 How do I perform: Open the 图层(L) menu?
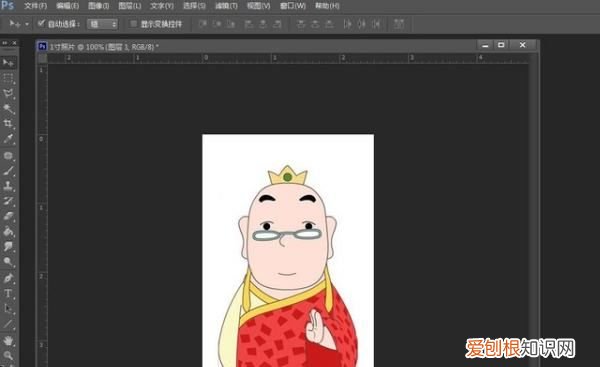click(x=130, y=6)
